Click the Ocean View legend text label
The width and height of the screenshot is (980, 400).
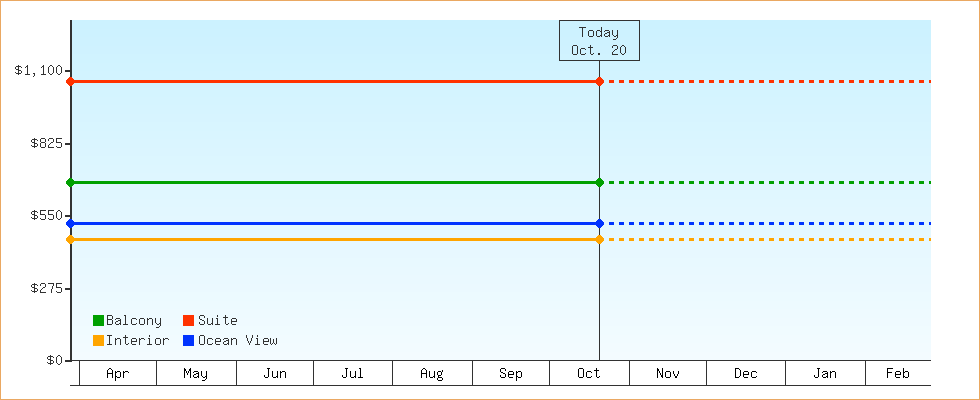click(238, 341)
